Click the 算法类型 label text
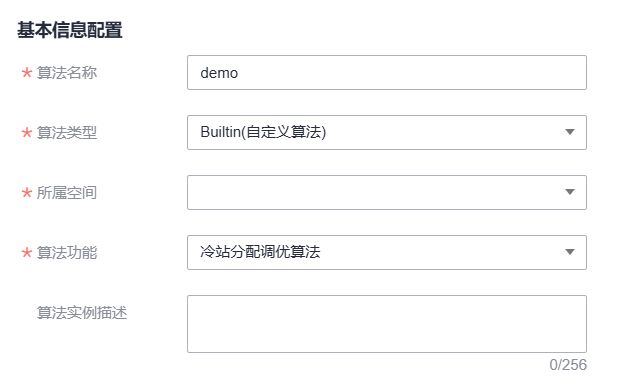The image size is (637, 386). click(x=67, y=132)
